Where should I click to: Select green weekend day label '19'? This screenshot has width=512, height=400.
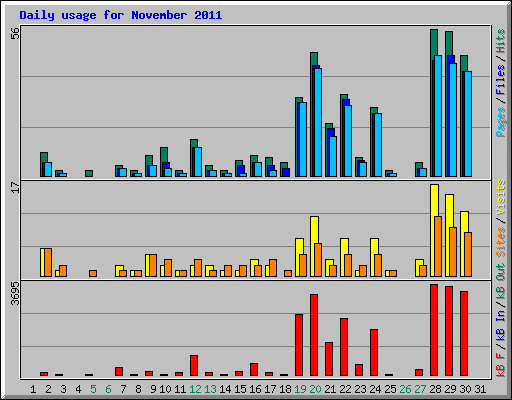300,389
